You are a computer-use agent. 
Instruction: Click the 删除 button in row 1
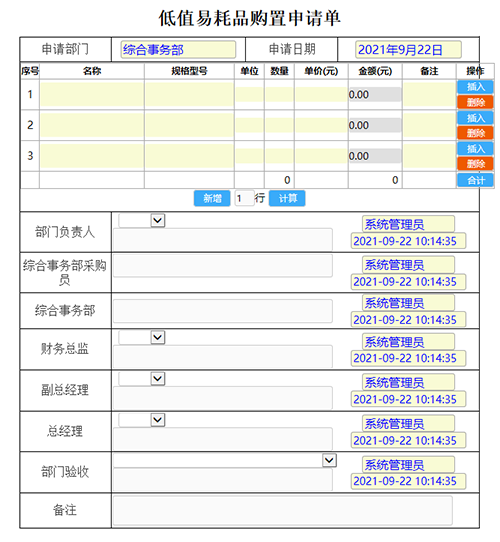[x=475, y=102]
